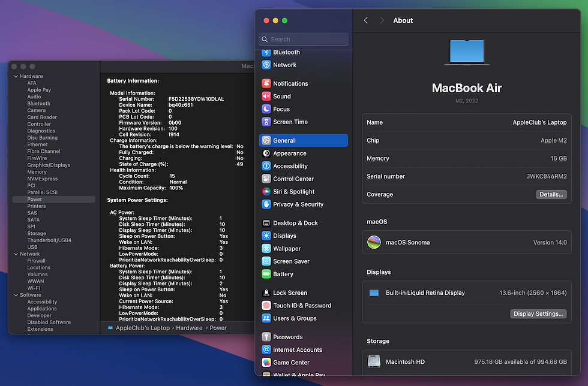Click Maximum Capacity value 100%
Screen dimensions: 588x386
click(176, 188)
